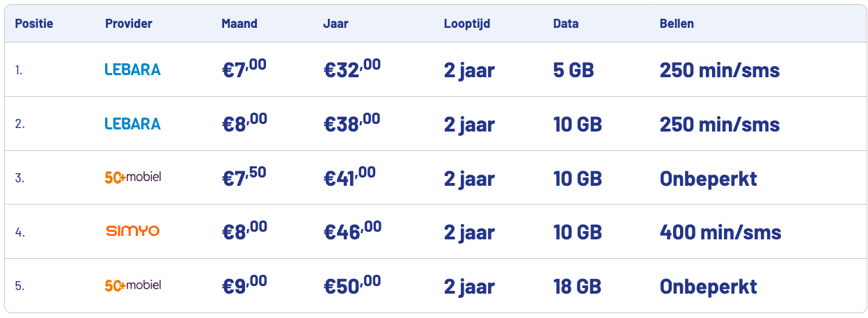Click the Positie column header

34,24
